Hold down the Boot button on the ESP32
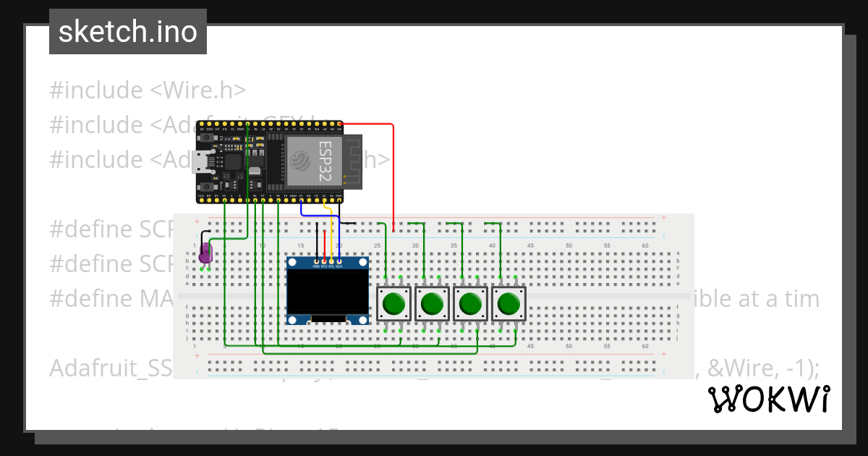The image size is (868, 456). [207, 187]
